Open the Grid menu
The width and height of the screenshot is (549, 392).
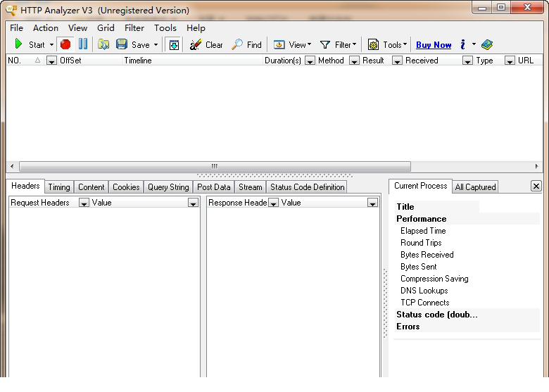106,28
